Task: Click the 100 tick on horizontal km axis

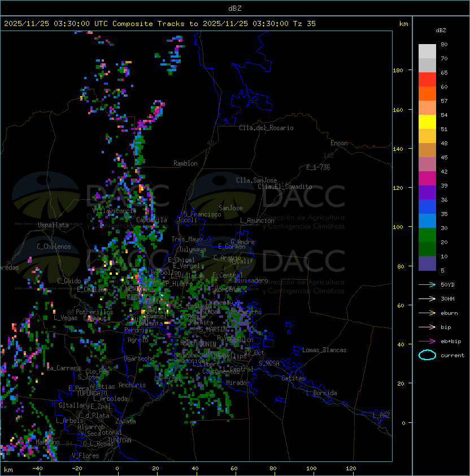Action: pos(311,469)
